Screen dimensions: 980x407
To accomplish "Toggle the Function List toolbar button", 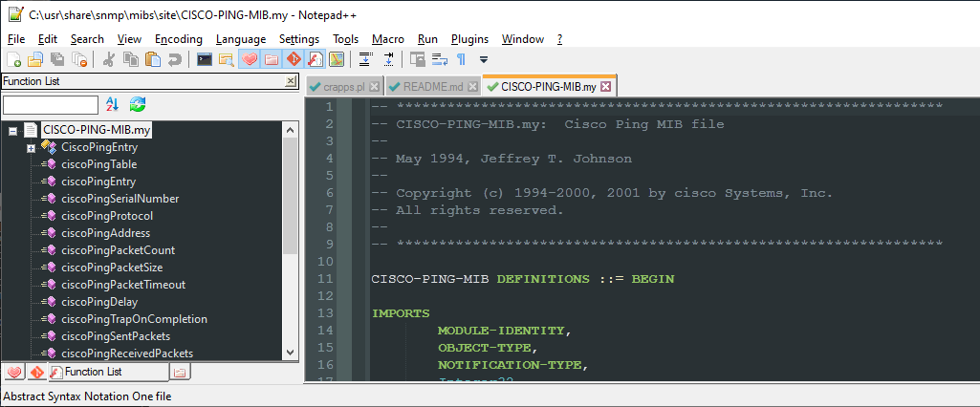I will pos(315,59).
